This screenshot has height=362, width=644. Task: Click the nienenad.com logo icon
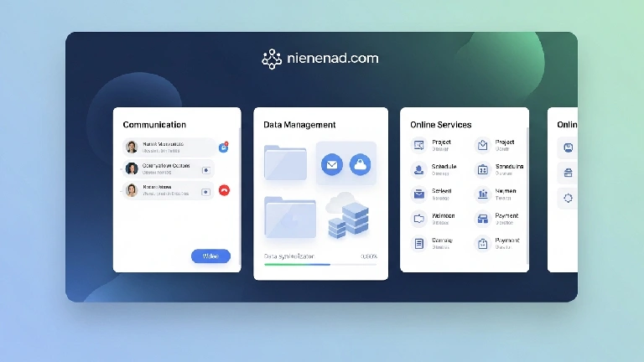coord(272,59)
